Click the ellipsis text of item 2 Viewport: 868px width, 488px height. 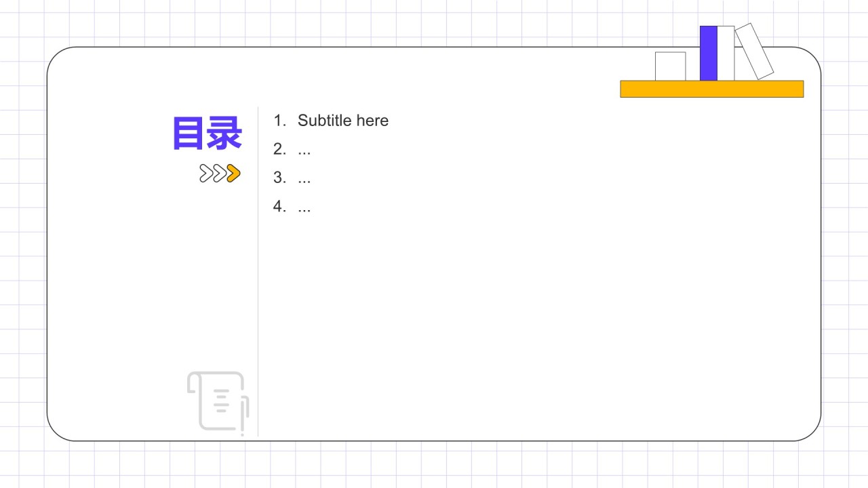pyautogui.click(x=304, y=150)
